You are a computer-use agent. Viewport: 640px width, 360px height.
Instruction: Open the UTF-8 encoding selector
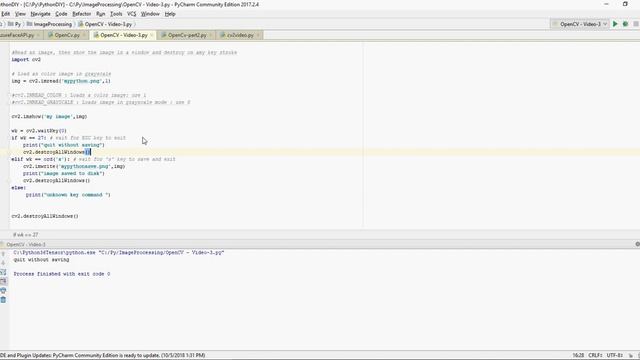[615, 356]
